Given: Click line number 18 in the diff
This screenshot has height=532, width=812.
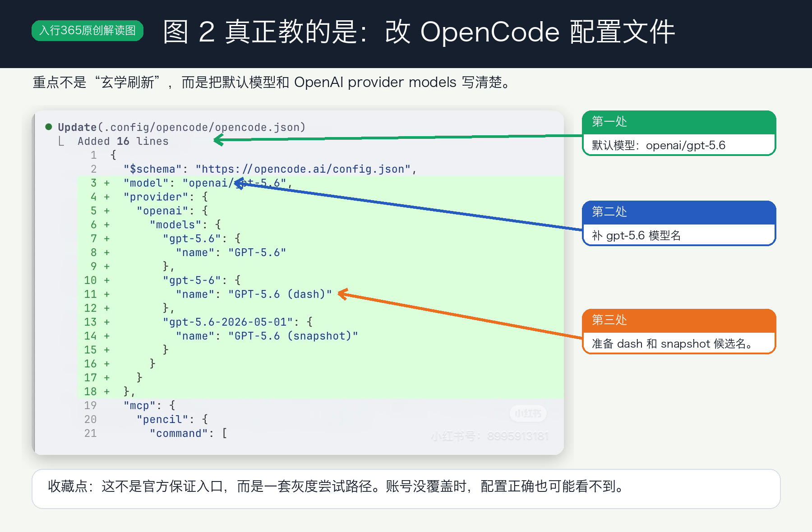Looking at the screenshot, I should (x=90, y=392).
